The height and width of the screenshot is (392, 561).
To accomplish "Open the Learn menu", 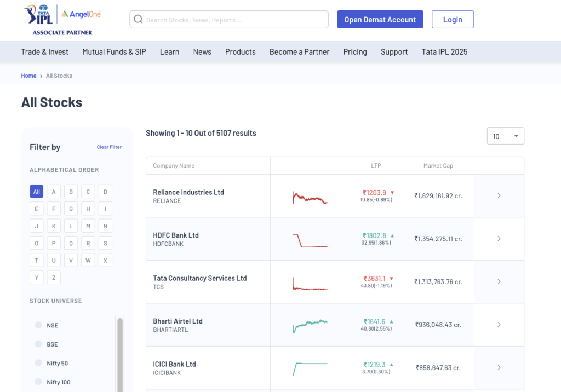I will [x=170, y=52].
